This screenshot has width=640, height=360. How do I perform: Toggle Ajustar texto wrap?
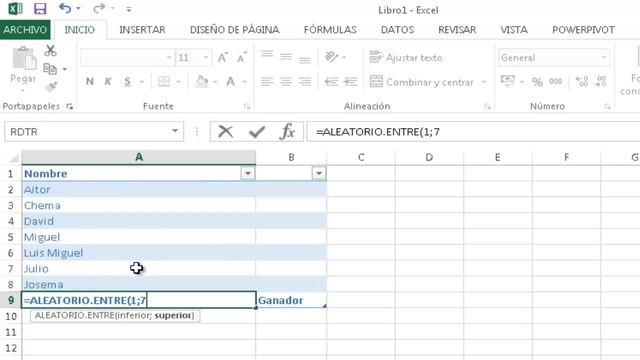coord(406,58)
